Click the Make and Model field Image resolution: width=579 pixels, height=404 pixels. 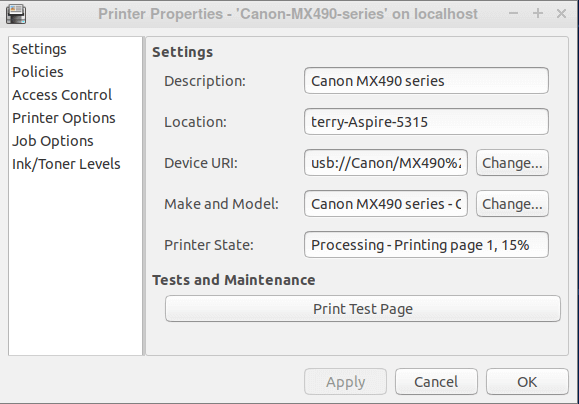point(386,203)
